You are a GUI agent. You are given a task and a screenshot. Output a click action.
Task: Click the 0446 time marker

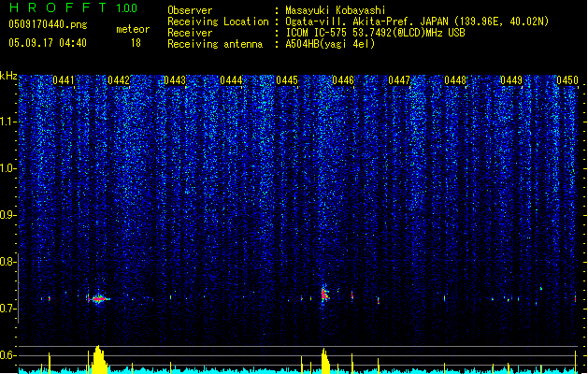pyautogui.click(x=343, y=80)
